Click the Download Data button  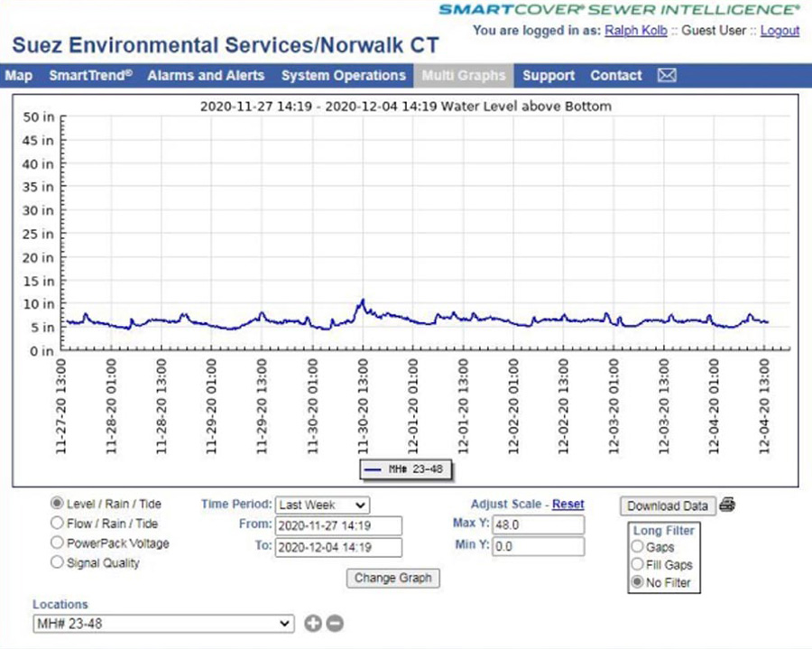[x=668, y=506]
